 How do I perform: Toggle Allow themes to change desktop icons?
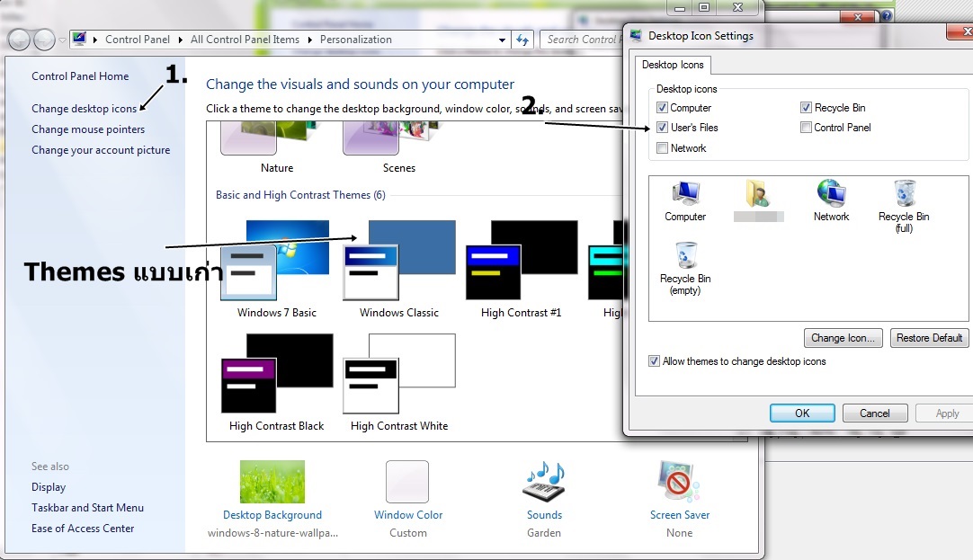click(654, 361)
